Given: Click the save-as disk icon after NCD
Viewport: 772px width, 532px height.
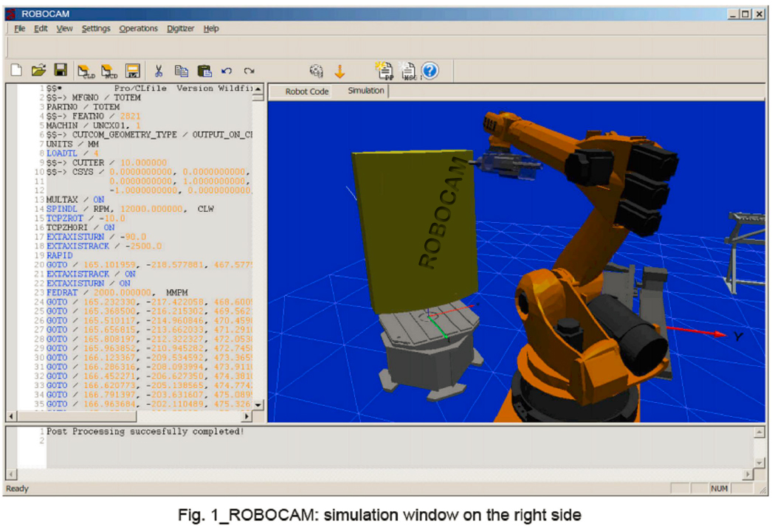Looking at the screenshot, I should click(132, 72).
